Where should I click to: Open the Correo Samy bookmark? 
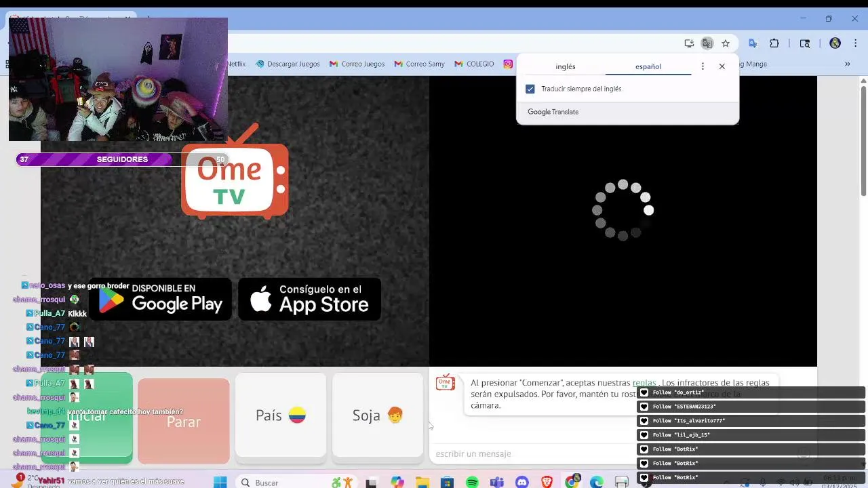(x=419, y=64)
